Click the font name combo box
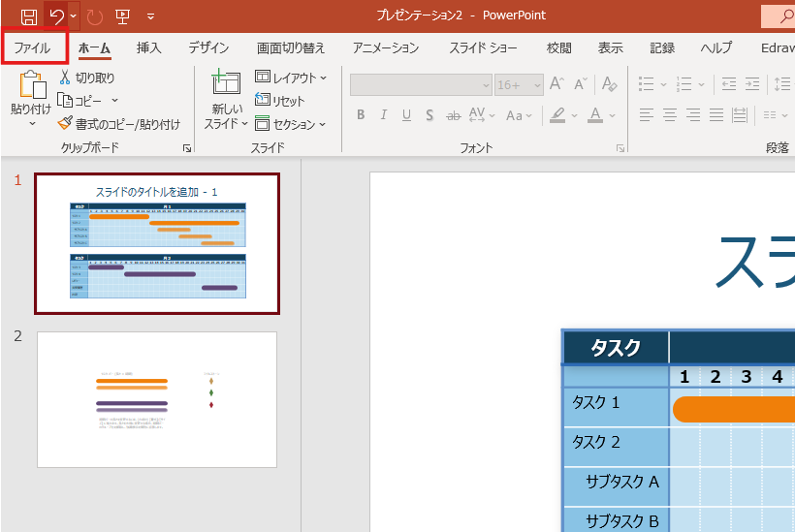This screenshot has height=532, width=795. [x=421, y=85]
